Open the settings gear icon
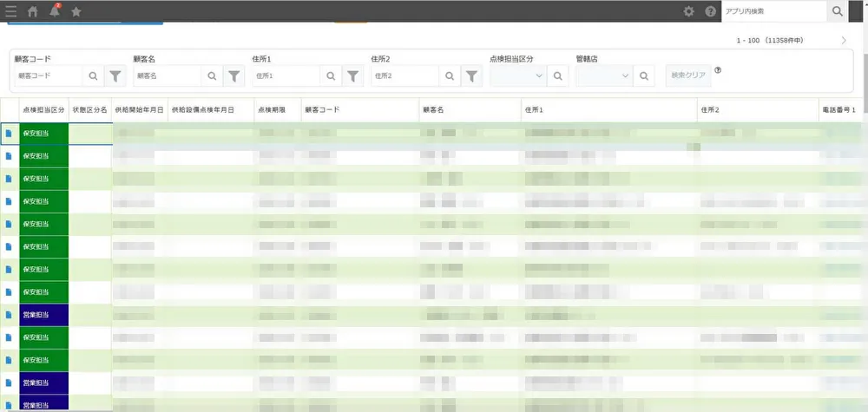This screenshot has height=412, width=868. [689, 11]
